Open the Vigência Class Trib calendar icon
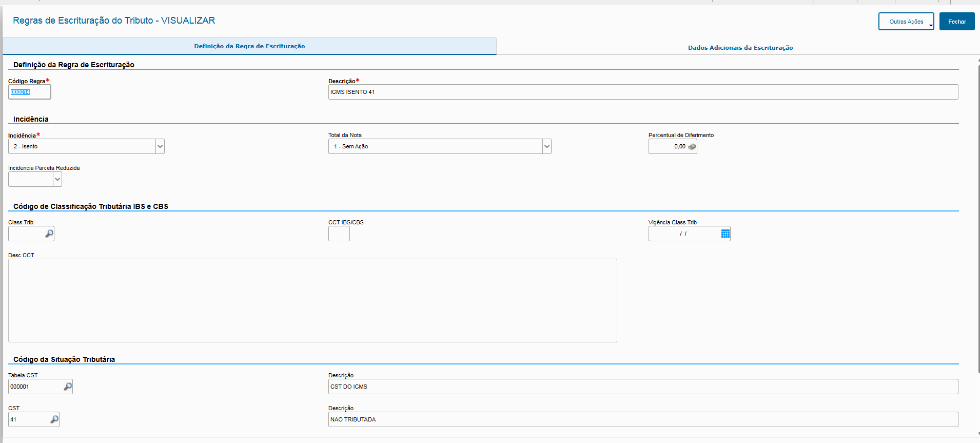Image resolution: width=980 pixels, height=443 pixels. (725, 234)
